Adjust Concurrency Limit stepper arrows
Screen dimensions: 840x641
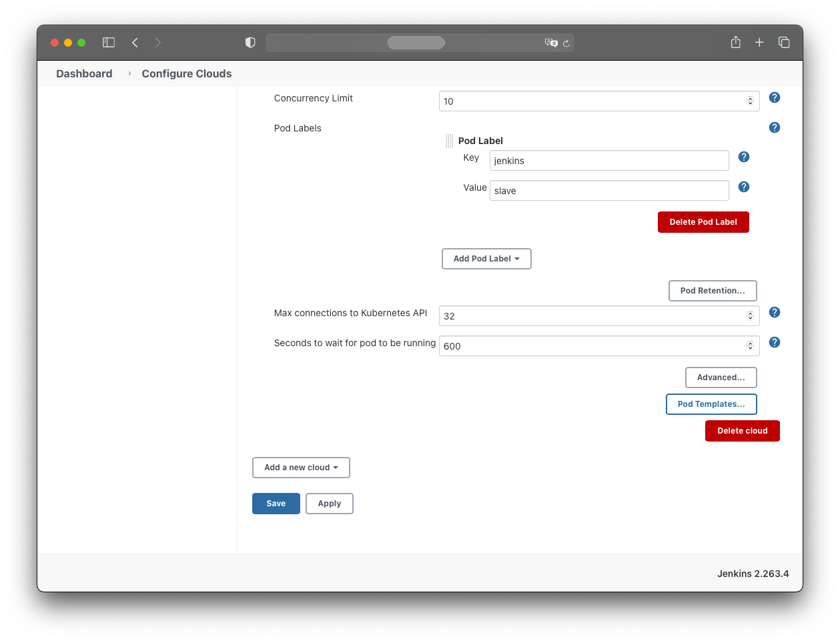pyautogui.click(x=750, y=101)
